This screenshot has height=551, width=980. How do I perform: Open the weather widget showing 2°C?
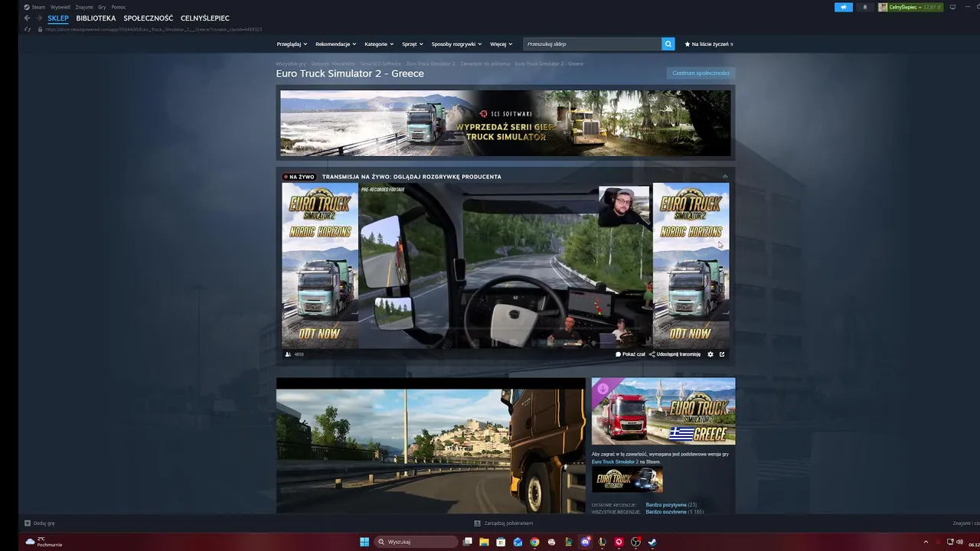point(44,542)
